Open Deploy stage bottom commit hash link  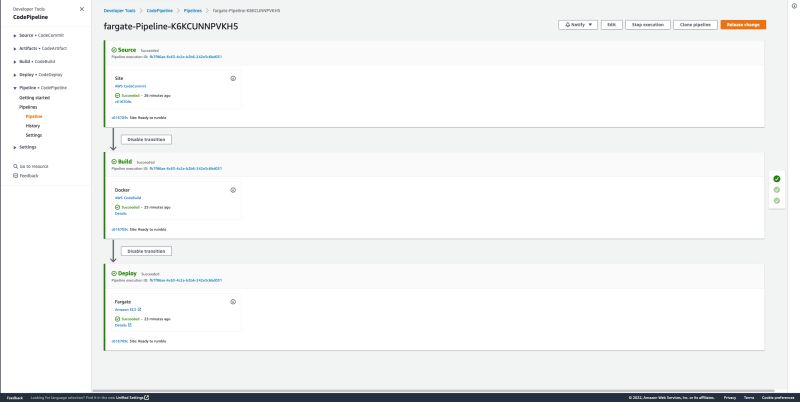[x=120, y=341]
